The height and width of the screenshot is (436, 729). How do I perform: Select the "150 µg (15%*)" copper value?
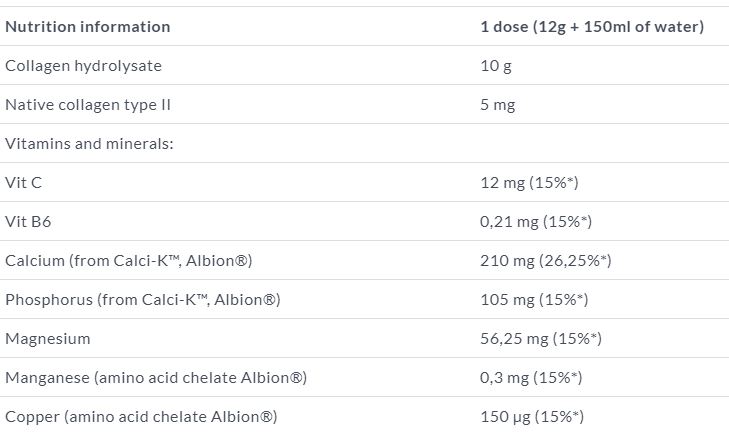[x=532, y=417]
